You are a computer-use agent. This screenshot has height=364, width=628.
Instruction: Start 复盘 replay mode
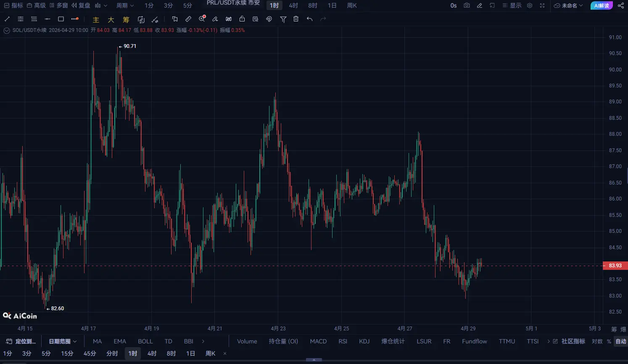click(81, 5)
